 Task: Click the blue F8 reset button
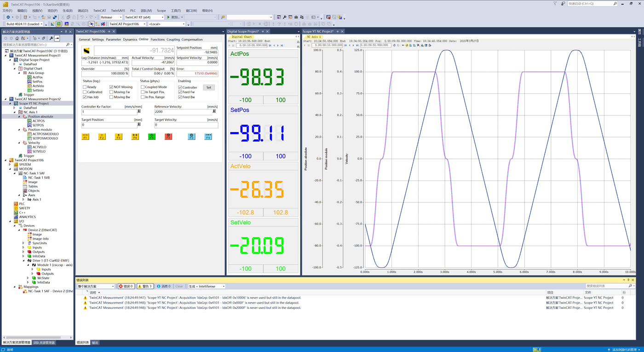[191, 137]
